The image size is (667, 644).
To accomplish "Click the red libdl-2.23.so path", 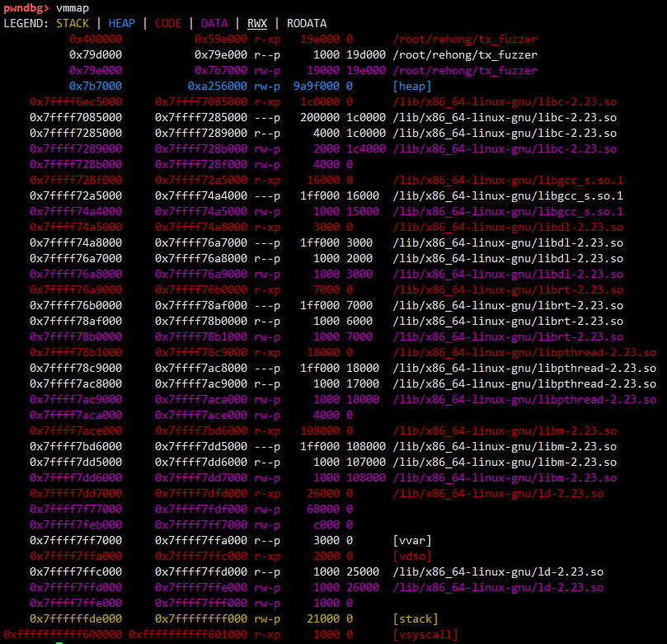I will pyautogui.click(x=508, y=227).
